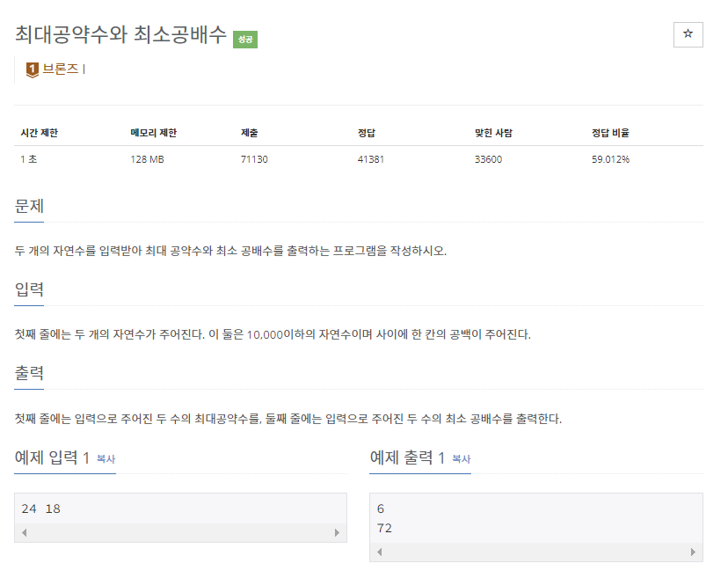The height and width of the screenshot is (578, 728).
Task: Click the 출력 section heading
Action: pos(29,373)
